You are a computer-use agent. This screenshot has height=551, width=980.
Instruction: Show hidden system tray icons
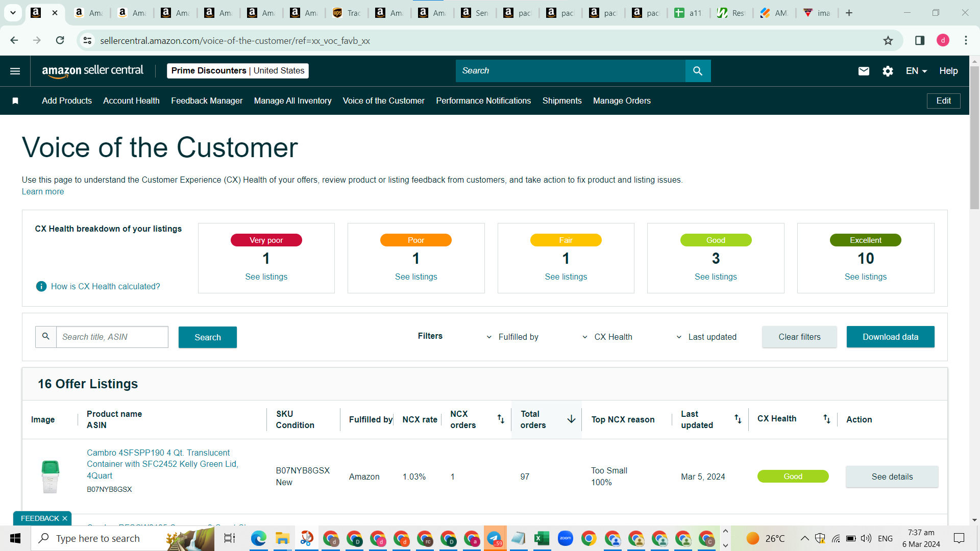[x=804, y=538]
